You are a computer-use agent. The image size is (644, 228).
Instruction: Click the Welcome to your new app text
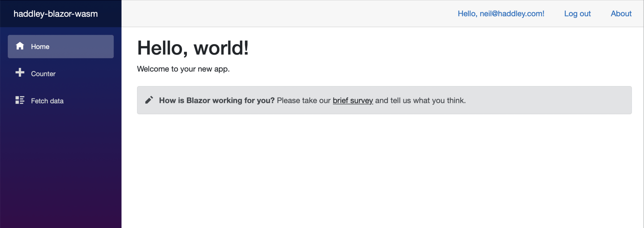183,69
